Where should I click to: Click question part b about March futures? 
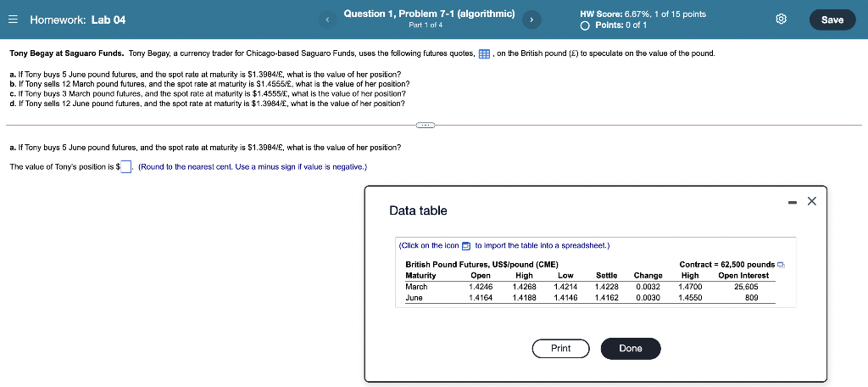click(210, 84)
